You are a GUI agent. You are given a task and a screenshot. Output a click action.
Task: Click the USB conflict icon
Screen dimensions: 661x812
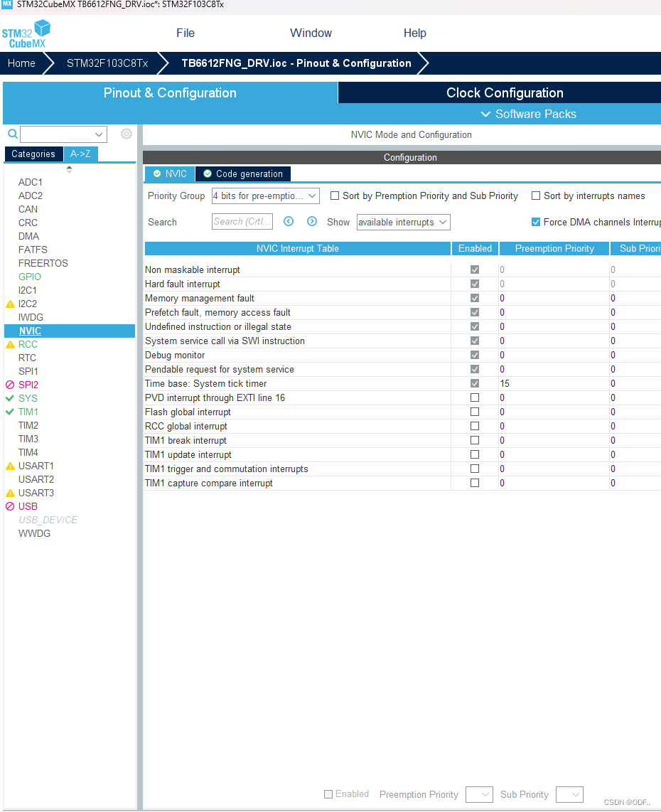coord(10,506)
